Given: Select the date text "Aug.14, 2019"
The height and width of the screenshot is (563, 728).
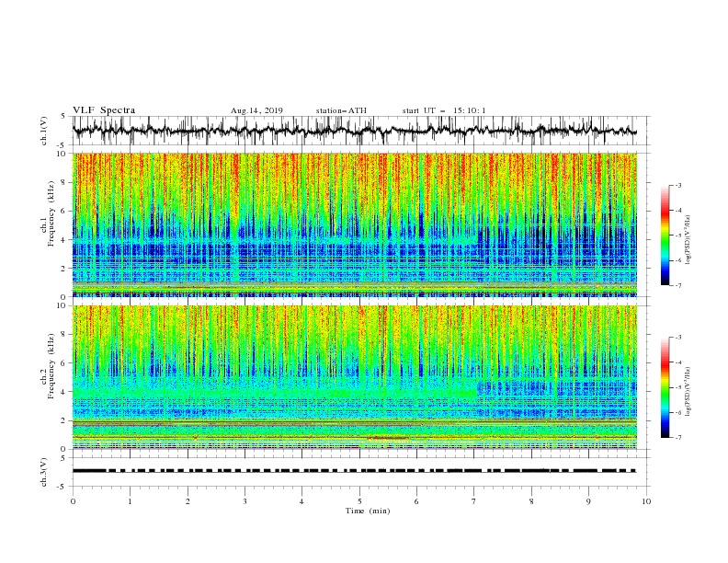Looking at the screenshot, I should point(256,110).
